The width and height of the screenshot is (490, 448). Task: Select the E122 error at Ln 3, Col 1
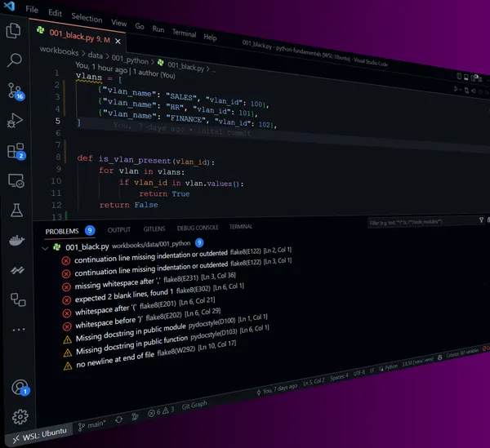coord(177,266)
